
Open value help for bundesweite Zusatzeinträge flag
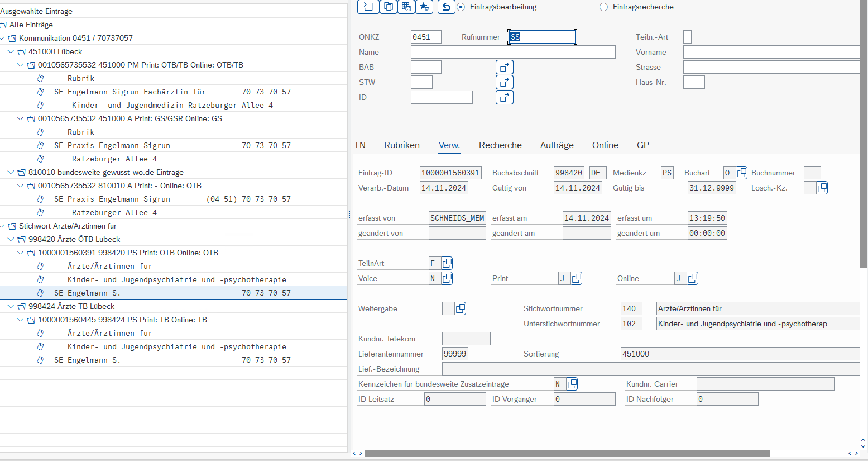572,384
